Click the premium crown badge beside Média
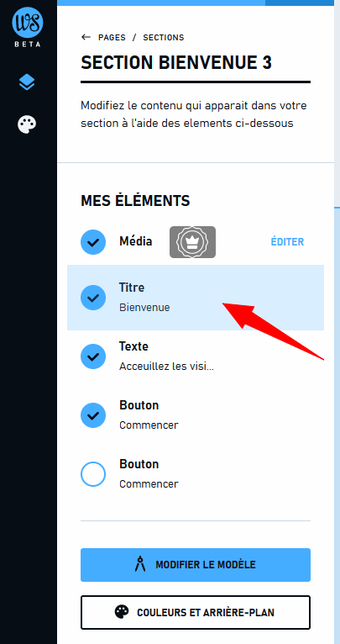340x644 pixels. tap(192, 242)
